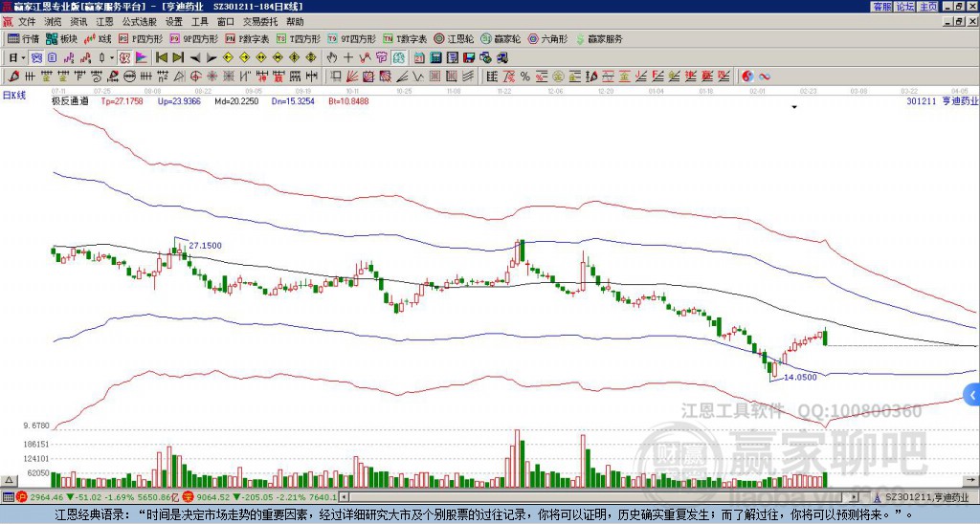Click the 14.0500 low price label
The height and width of the screenshot is (524, 980).
coord(800,378)
